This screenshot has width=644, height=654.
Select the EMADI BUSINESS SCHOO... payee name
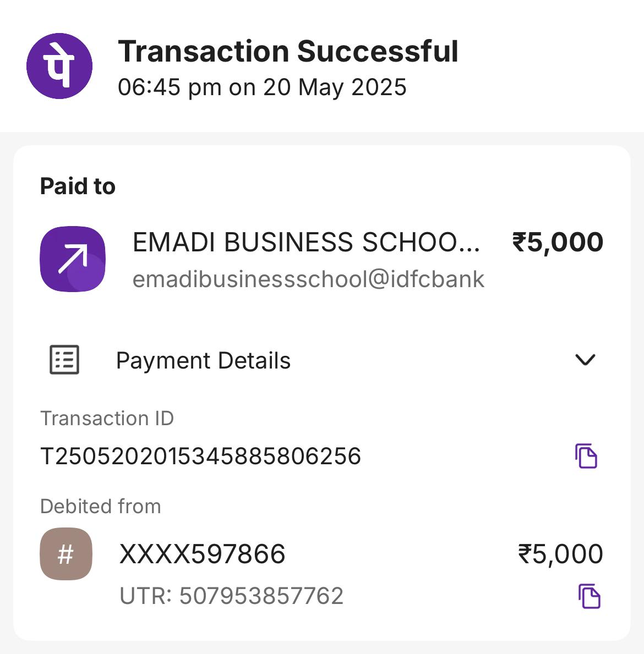click(306, 243)
